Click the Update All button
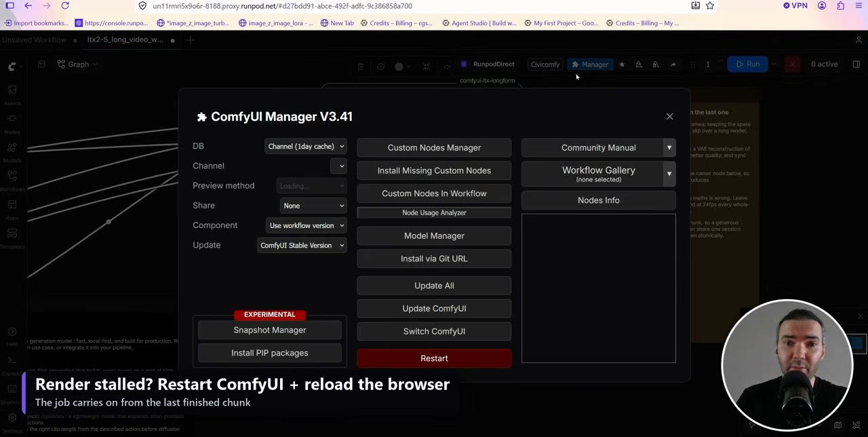This screenshot has height=437, width=868. (434, 286)
